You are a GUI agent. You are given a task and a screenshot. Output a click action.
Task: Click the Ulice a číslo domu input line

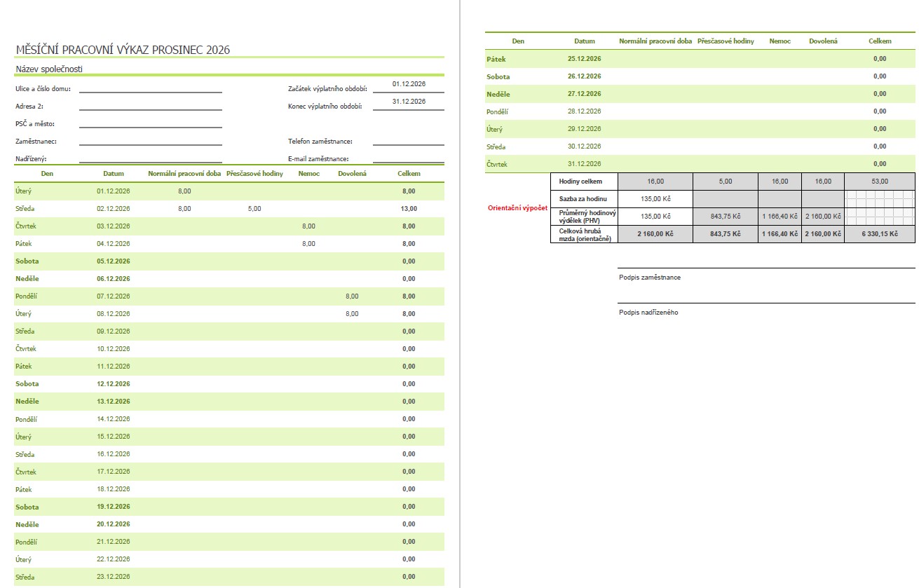(150, 88)
